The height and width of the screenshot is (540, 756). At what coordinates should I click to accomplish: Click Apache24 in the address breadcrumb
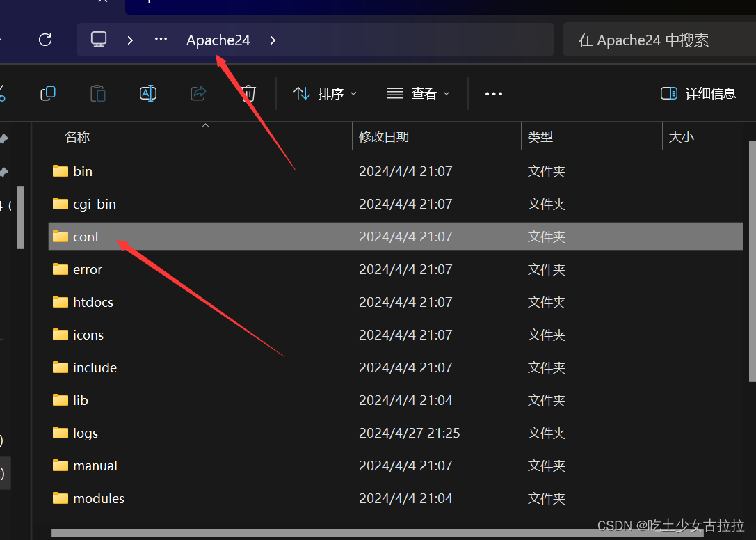click(218, 40)
